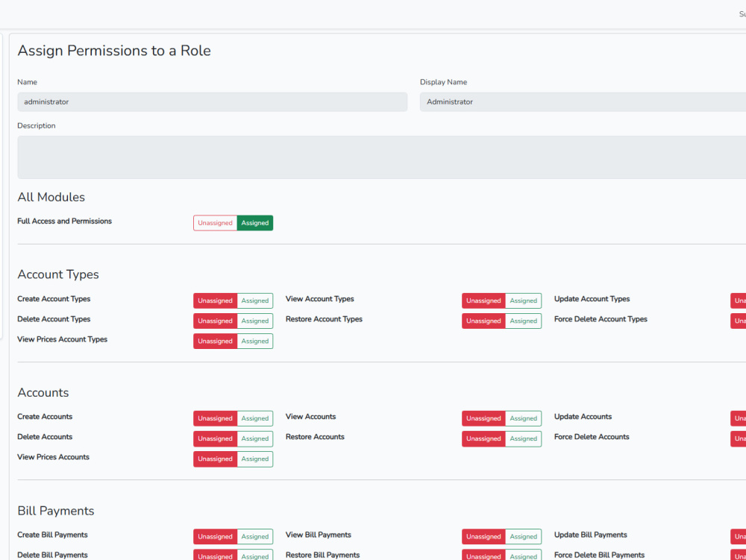Assign View Account Types permission
The image size is (746, 560).
(x=524, y=301)
